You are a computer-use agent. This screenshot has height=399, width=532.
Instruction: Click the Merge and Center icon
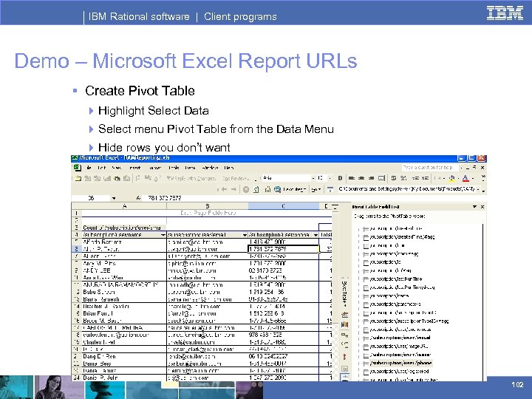(x=382, y=178)
